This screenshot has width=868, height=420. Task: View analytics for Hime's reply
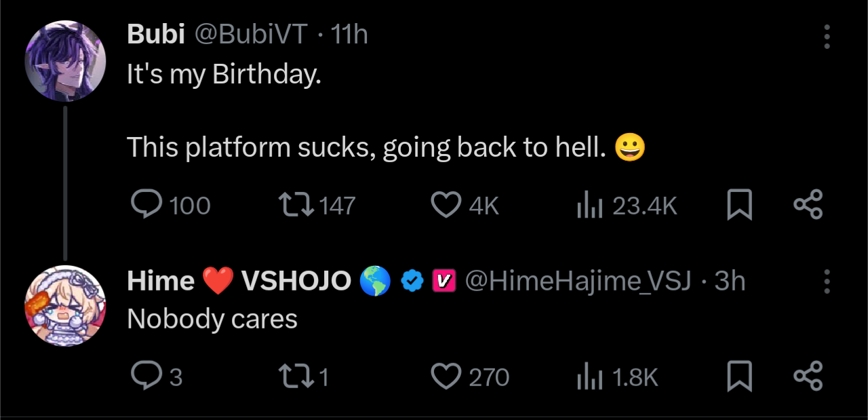coord(589,377)
